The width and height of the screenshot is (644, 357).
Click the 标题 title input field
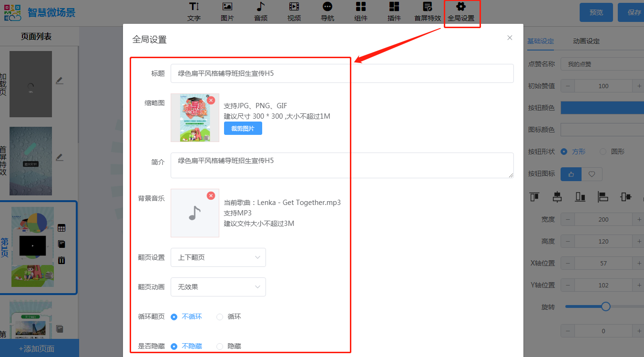(342, 73)
